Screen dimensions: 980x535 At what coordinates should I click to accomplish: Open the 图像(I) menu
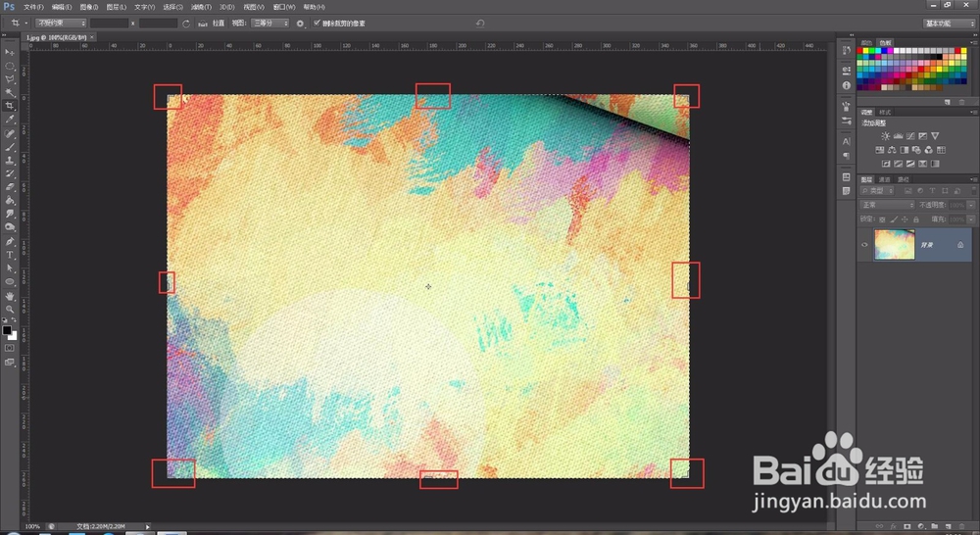coord(89,7)
